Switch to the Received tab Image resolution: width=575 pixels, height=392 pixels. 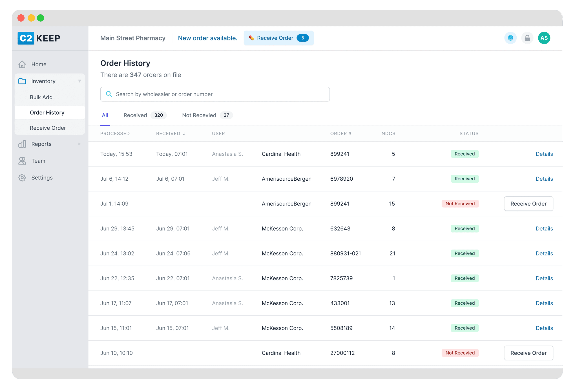coord(145,115)
